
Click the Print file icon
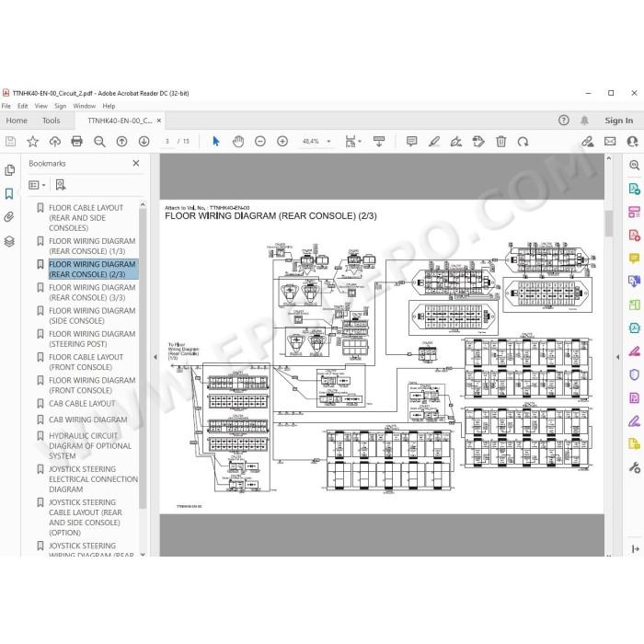tap(76, 142)
